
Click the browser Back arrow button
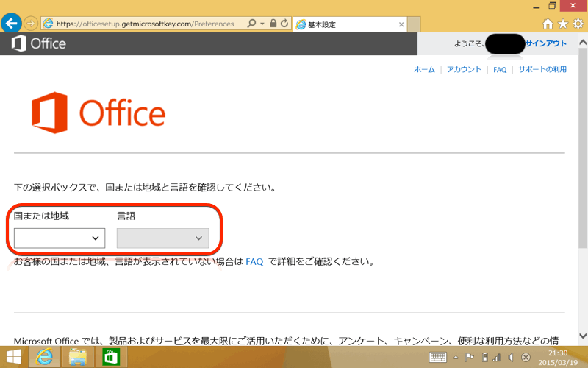pyautogui.click(x=11, y=24)
